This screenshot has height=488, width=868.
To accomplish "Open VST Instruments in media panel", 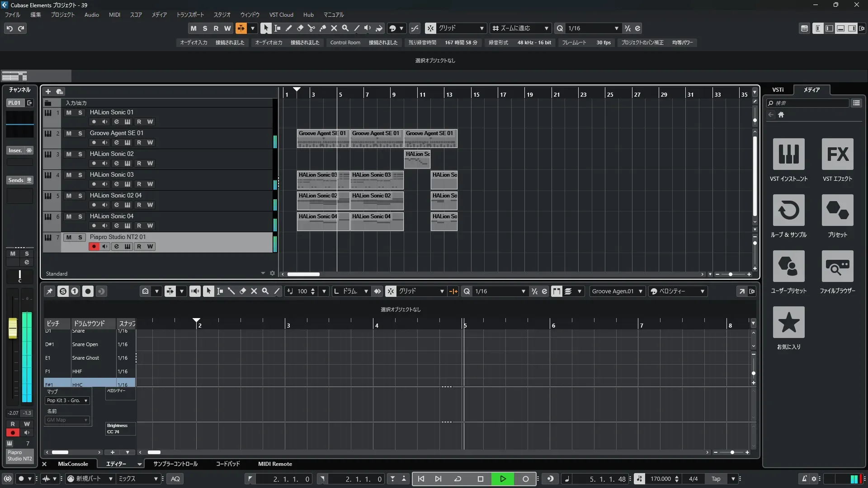I will [788, 155].
